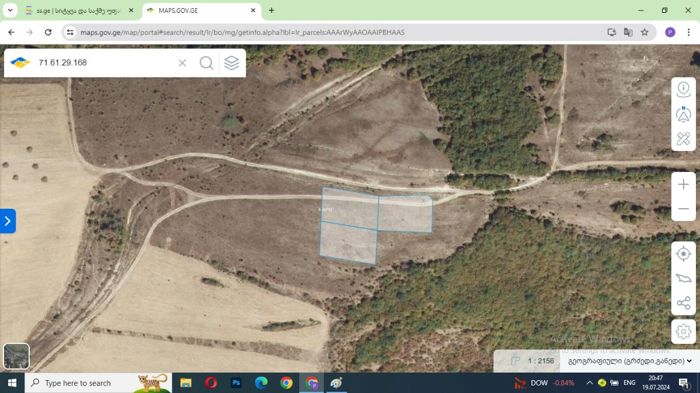Clear the search field with X

tap(182, 63)
